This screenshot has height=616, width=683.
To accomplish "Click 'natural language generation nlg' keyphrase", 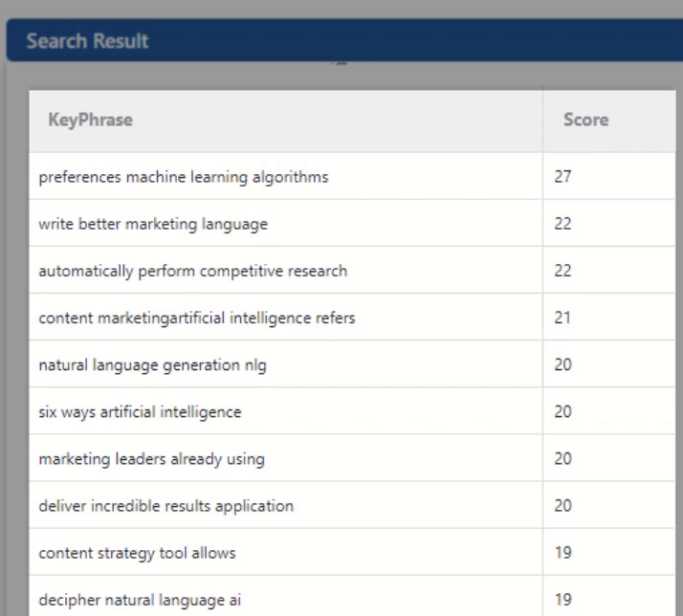I will (x=152, y=364).
